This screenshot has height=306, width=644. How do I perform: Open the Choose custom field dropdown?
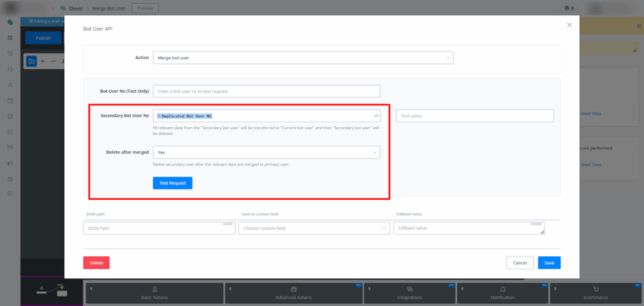[313, 228]
